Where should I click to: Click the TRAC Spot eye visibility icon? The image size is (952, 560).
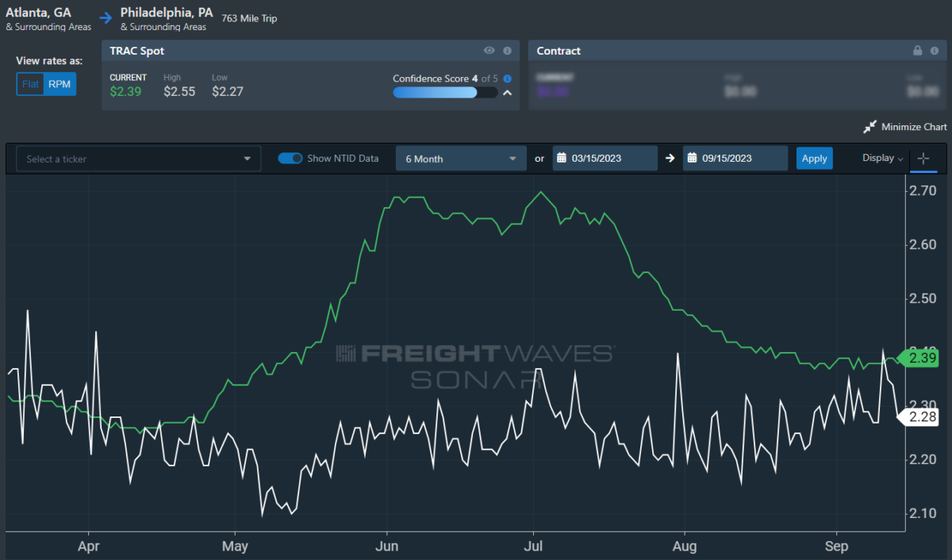(x=489, y=51)
